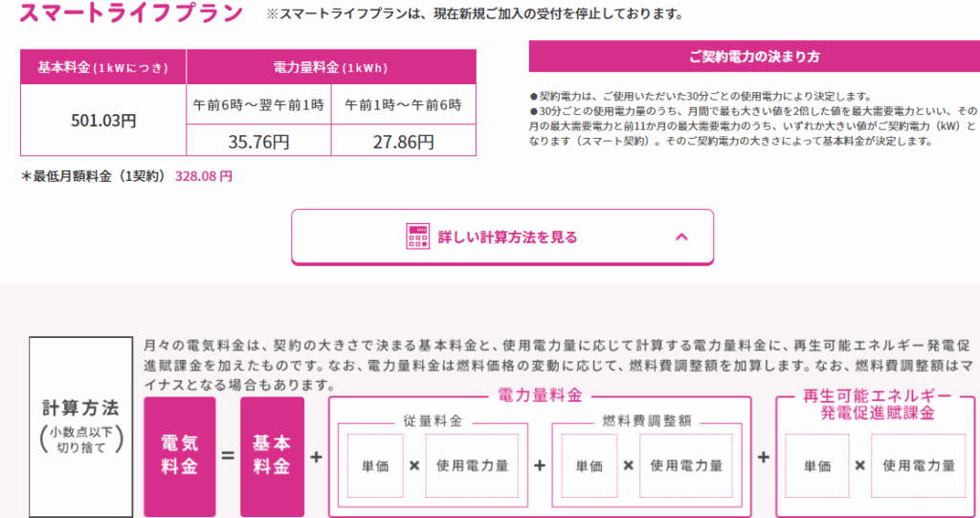Click the 328.08 円 minimum monthly charge
This screenshot has height=518, width=980.
click(x=204, y=176)
